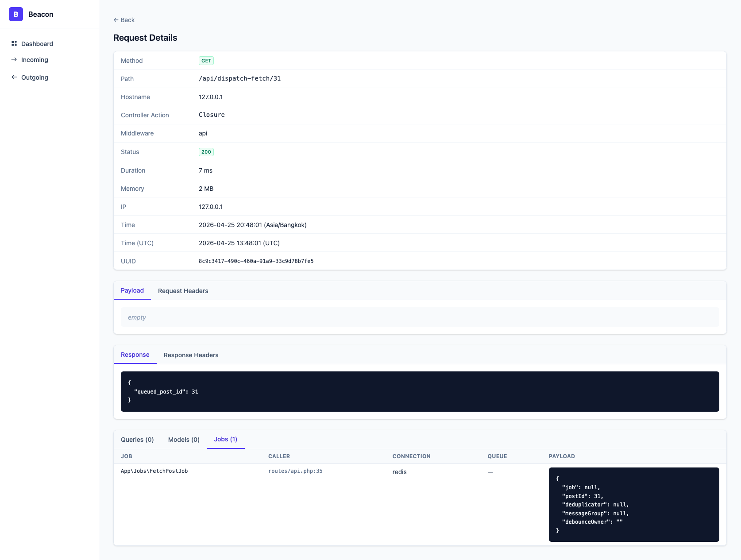Open the Incoming requests page
This screenshot has height=560, width=741.
[x=35, y=59]
